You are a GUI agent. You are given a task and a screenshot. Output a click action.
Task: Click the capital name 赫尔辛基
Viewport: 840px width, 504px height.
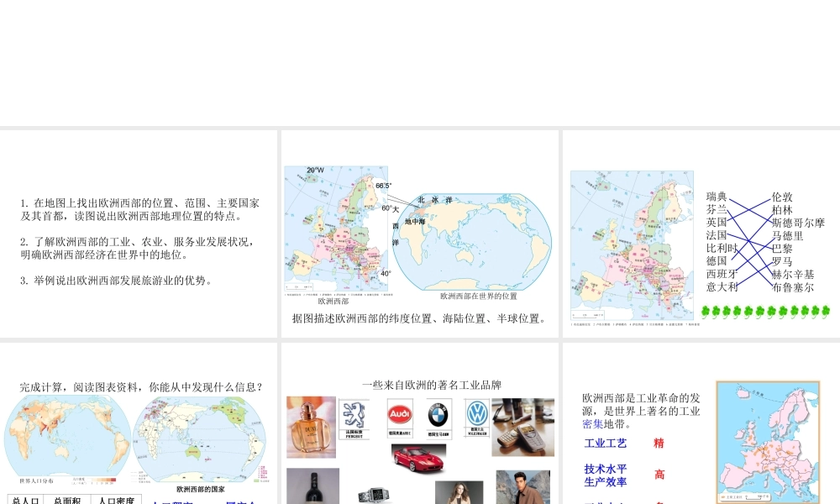click(793, 274)
